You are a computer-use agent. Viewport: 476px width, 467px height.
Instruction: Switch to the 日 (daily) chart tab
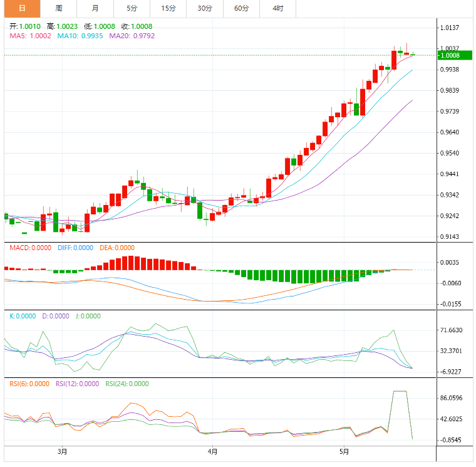pyautogui.click(x=22, y=8)
